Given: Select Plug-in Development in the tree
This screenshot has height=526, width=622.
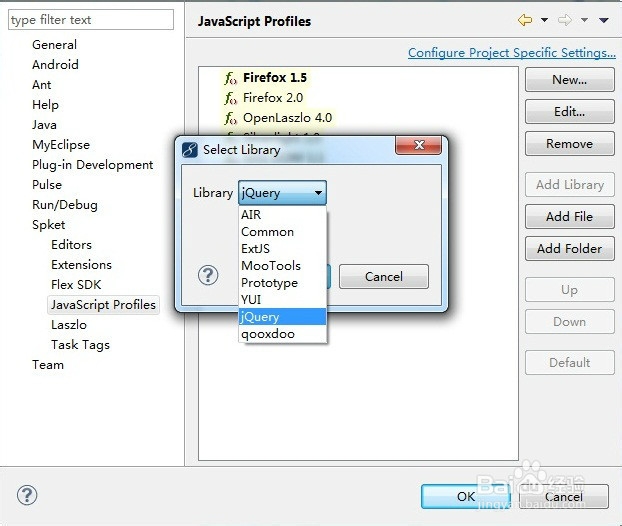Looking at the screenshot, I should coord(92,165).
